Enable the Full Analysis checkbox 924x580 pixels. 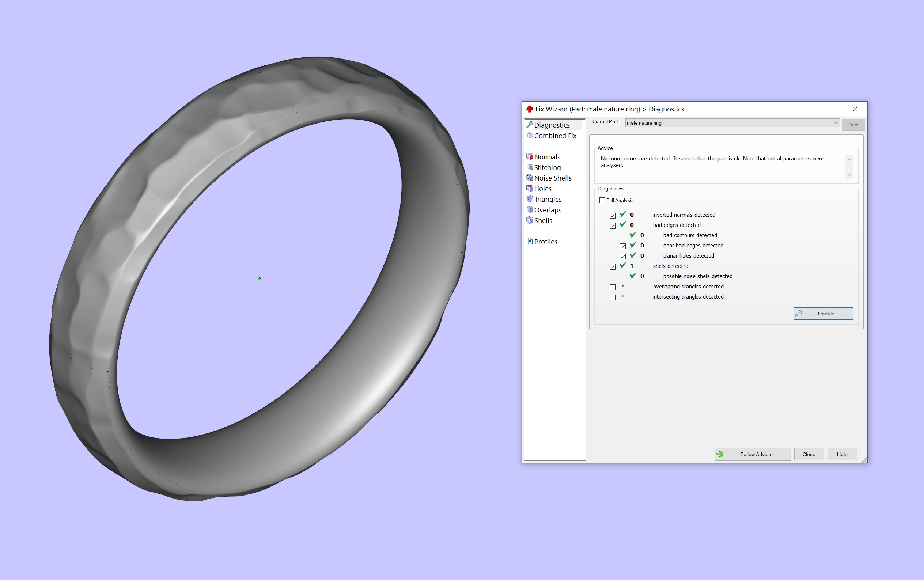[602, 200]
